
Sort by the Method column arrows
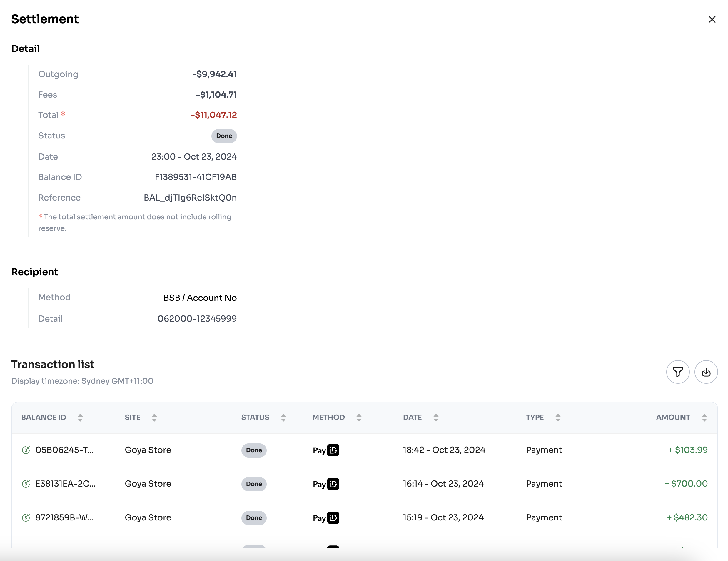click(359, 418)
